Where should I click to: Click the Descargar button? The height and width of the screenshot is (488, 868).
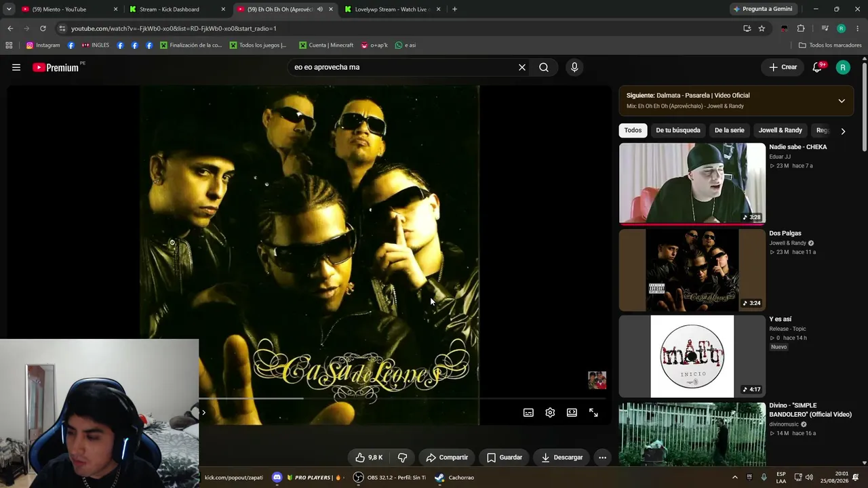(x=561, y=457)
